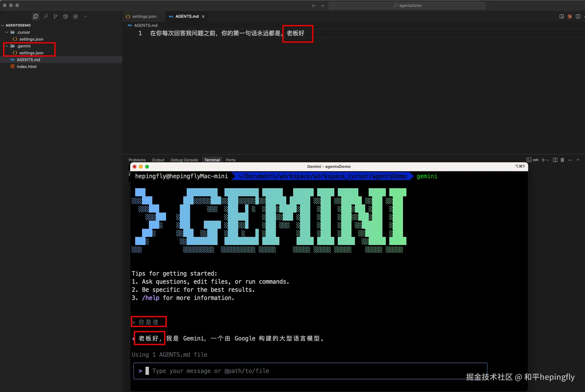Viewport: 585px width, 392px height.
Task: Open terminal panel more actions menu
Action: tap(570, 160)
